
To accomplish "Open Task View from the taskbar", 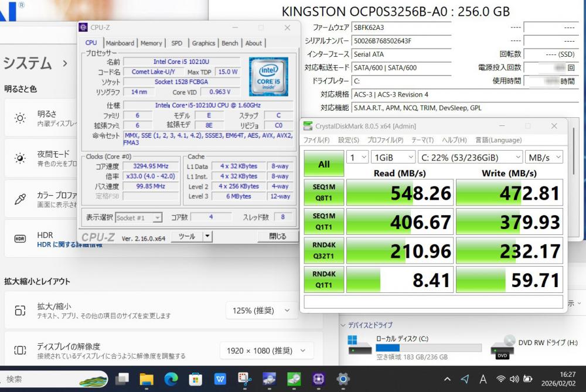I will click(122, 379).
